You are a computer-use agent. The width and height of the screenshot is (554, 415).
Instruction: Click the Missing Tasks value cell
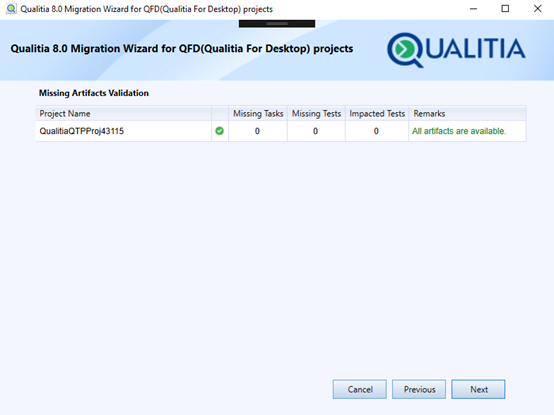[x=258, y=131]
